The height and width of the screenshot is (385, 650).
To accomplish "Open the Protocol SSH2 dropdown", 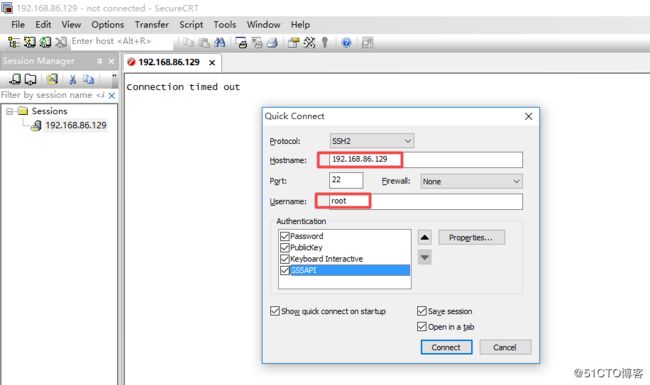I will pyautogui.click(x=372, y=141).
